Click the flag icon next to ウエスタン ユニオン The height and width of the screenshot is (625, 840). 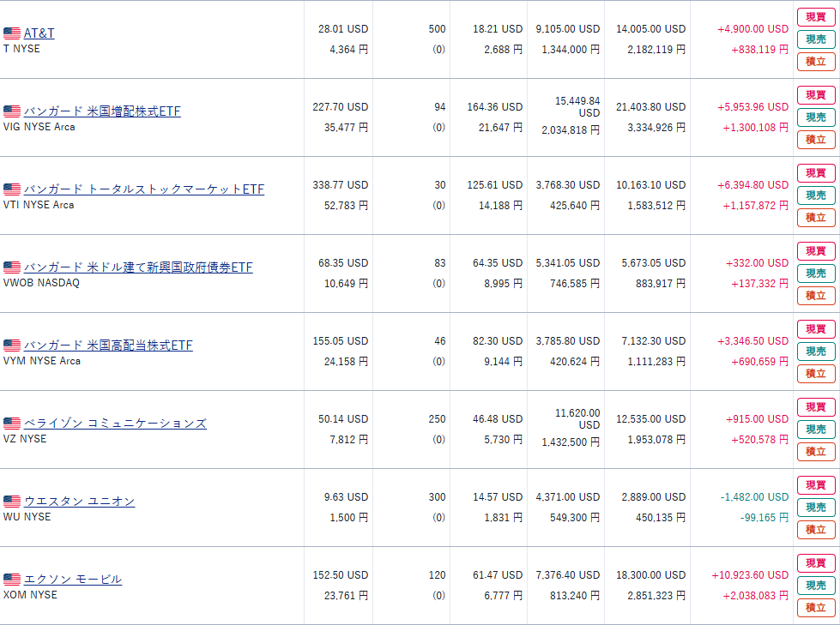pyautogui.click(x=11, y=502)
